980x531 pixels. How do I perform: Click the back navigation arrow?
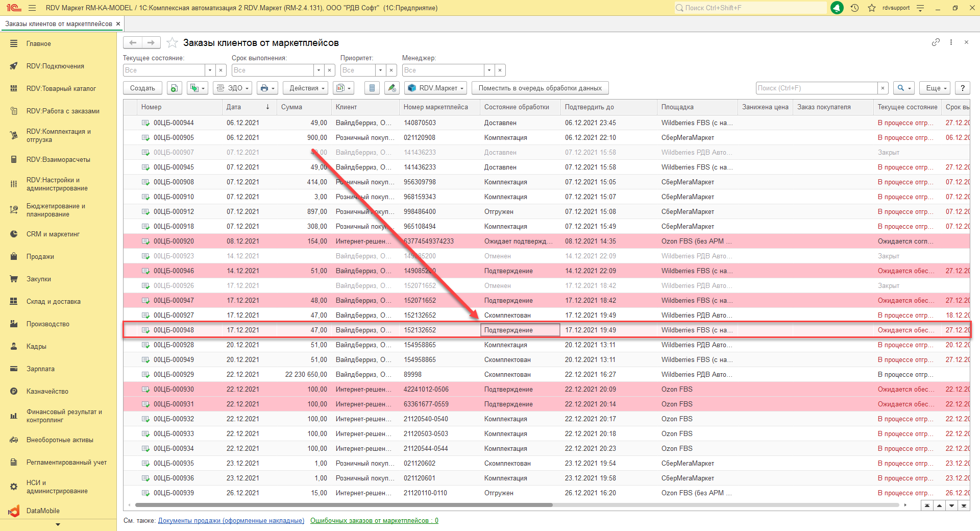click(133, 42)
